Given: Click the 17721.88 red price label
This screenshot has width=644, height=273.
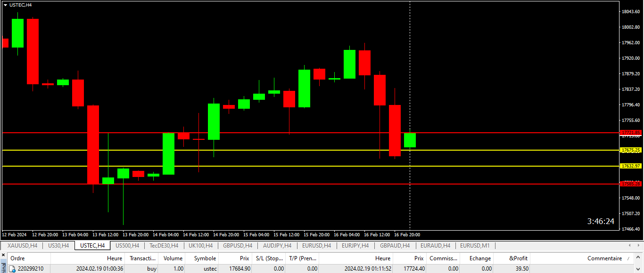Looking at the screenshot, I should [x=631, y=133].
